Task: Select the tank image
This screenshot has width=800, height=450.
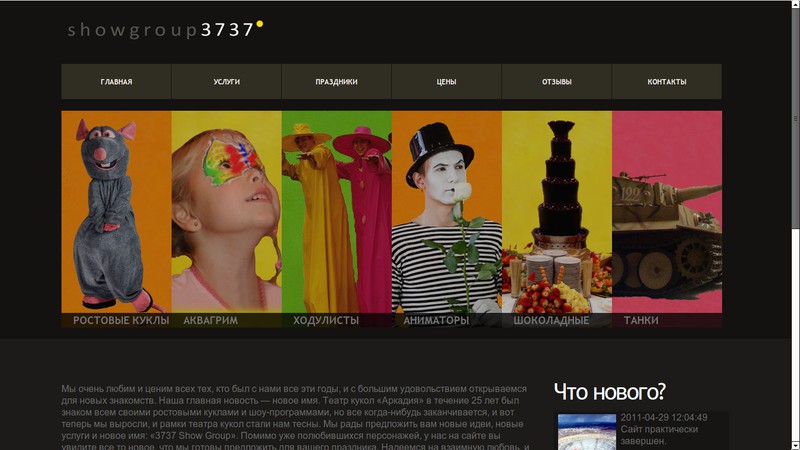Action: tap(667, 212)
